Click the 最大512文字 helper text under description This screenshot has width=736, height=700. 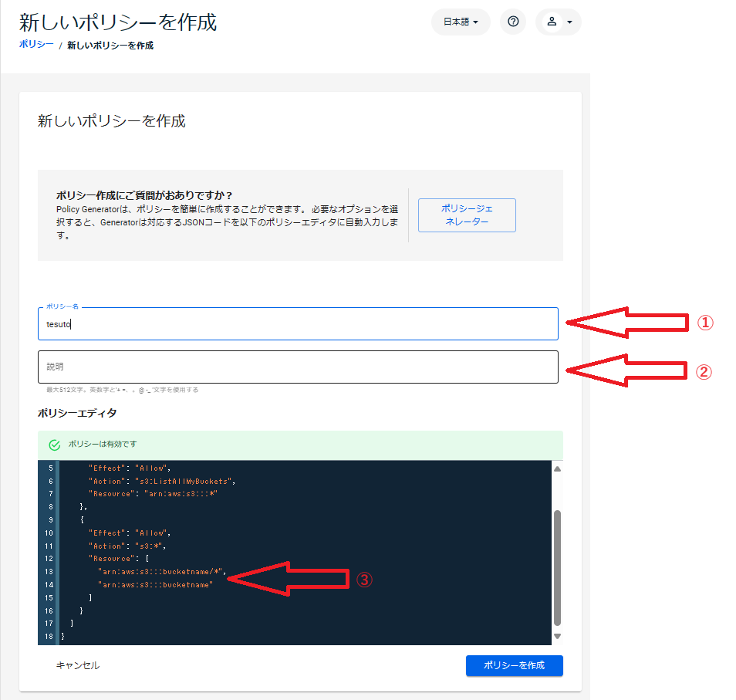122,390
